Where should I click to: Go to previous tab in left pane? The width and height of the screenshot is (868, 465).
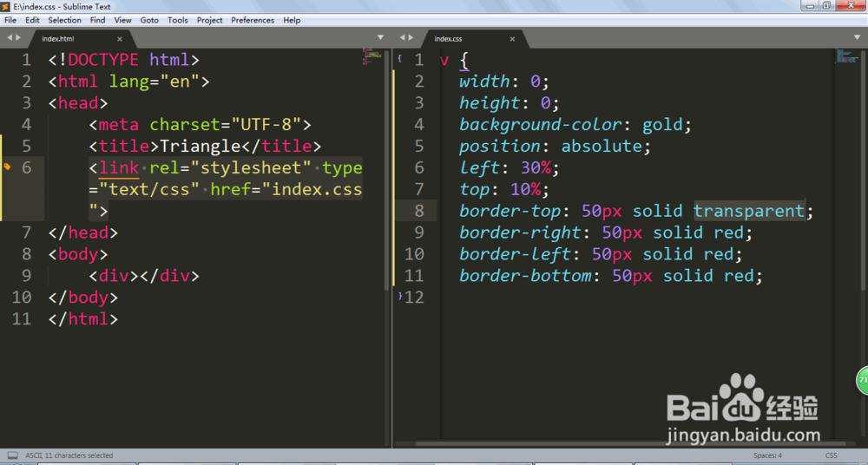[x=10, y=37]
